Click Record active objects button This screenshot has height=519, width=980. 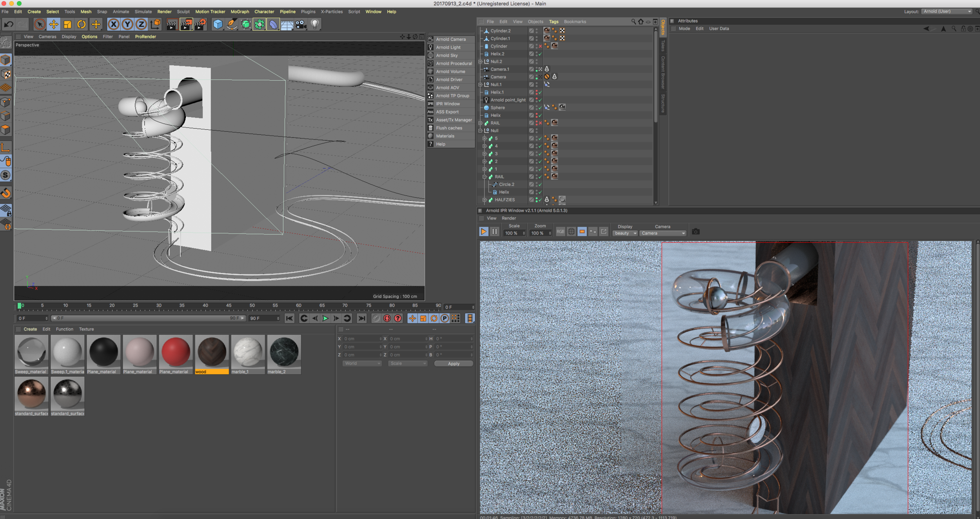pyautogui.click(x=387, y=319)
